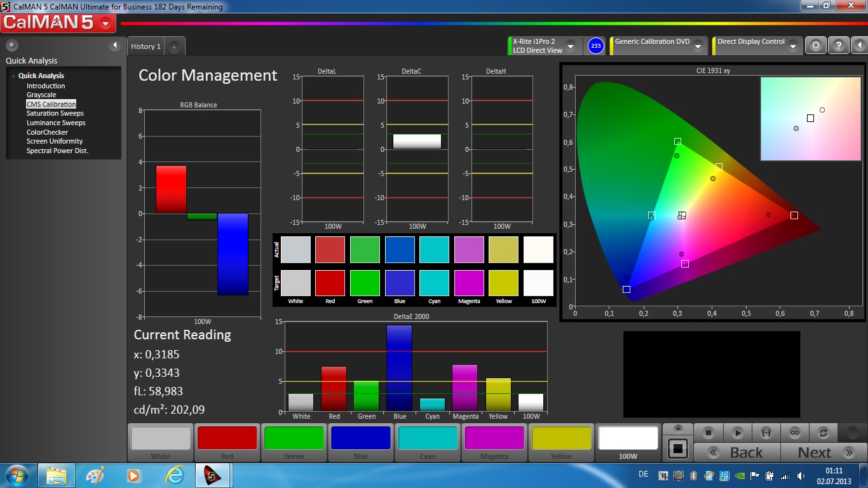Click the Actual Red swatch in comparison strip
Viewport: 868px width, 488px height.
click(x=330, y=250)
